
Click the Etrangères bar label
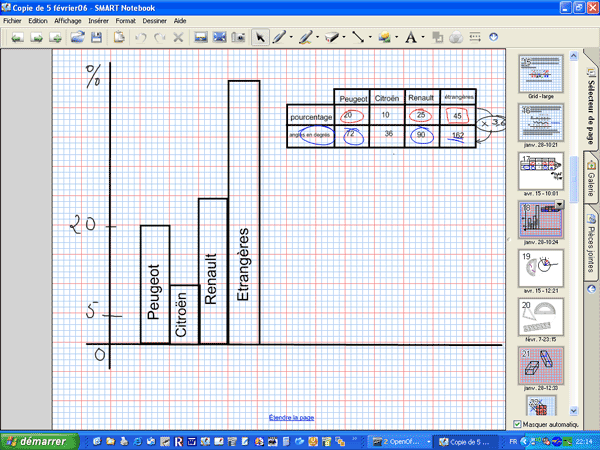243,264
